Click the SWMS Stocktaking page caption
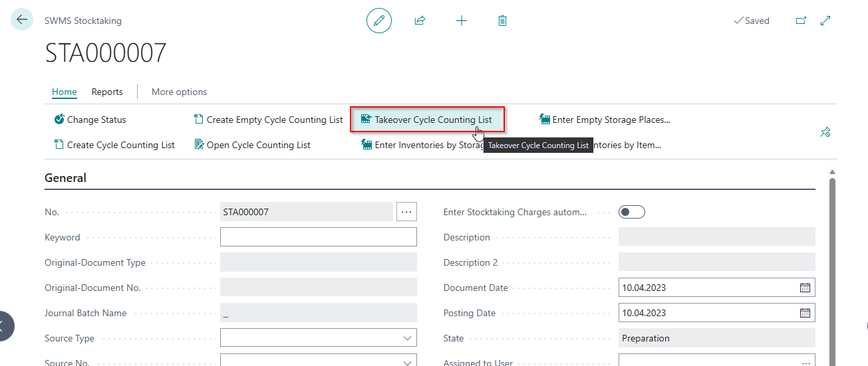Image resolution: width=868 pixels, height=366 pixels. click(83, 21)
